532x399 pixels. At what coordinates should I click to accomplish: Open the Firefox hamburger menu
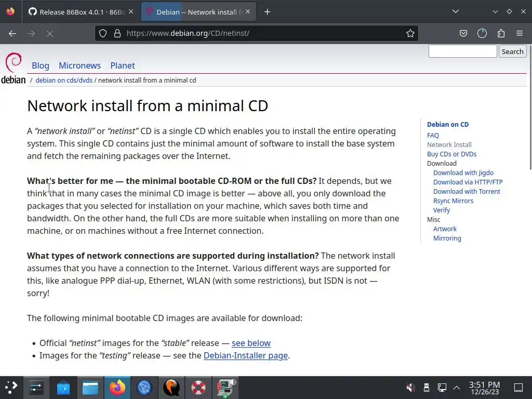click(520, 33)
